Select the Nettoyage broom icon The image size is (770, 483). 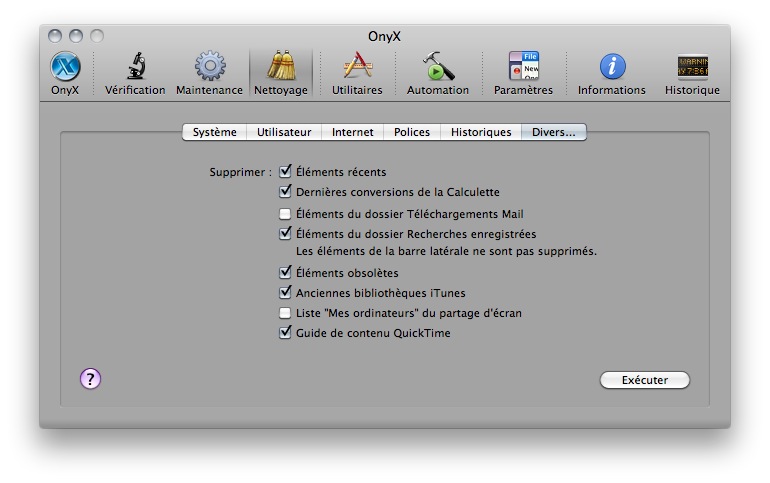pos(281,65)
